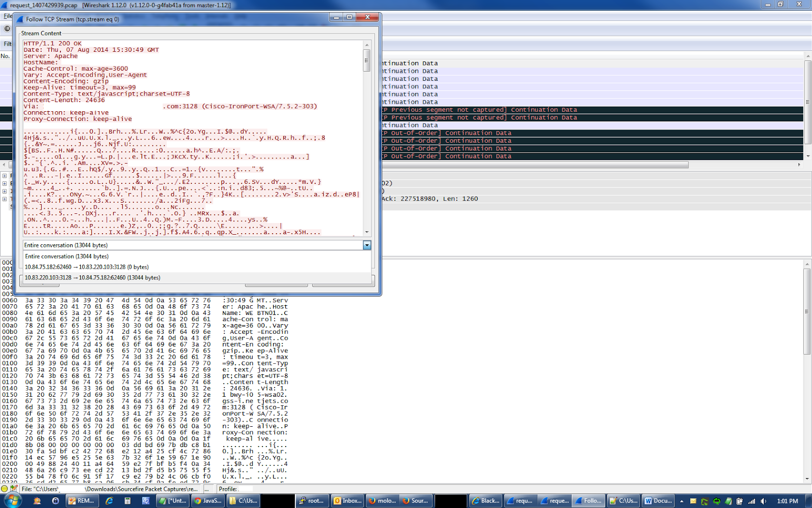Click 'Content-Type: text/javascript' line in stream
This screenshot has height=508, width=812.
click(107, 94)
